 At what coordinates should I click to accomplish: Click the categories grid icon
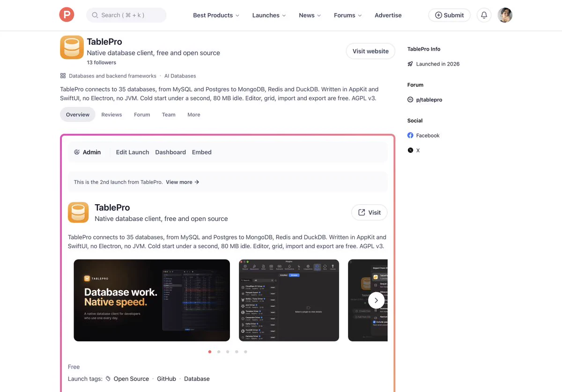click(x=63, y=76)
